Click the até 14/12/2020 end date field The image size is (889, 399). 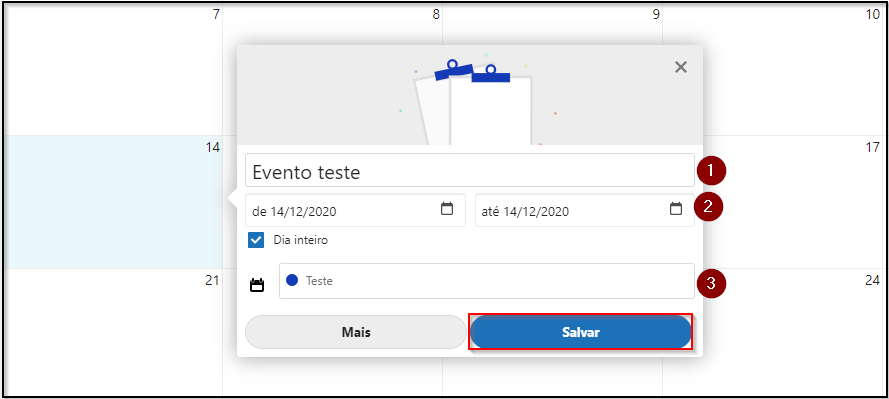pyautogui.click(x=585, y=210)
